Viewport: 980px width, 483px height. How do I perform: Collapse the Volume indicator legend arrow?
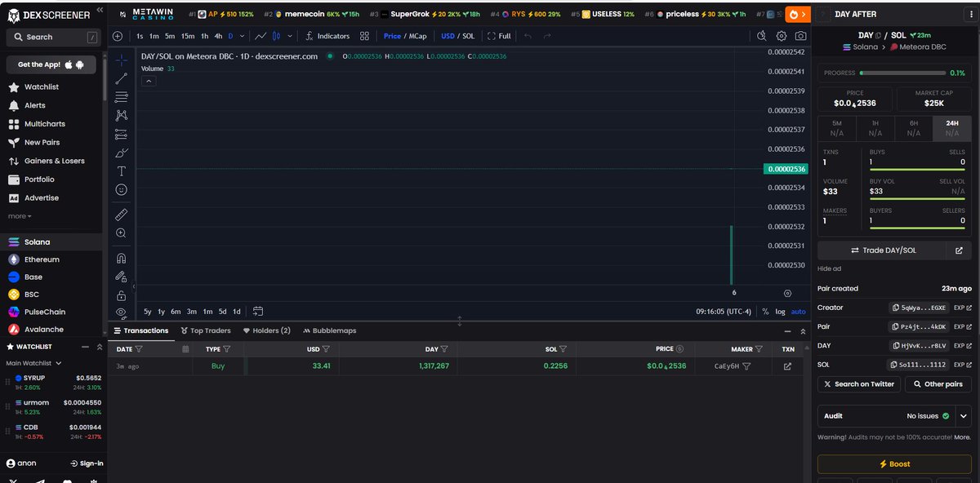[x=148, y=81]
